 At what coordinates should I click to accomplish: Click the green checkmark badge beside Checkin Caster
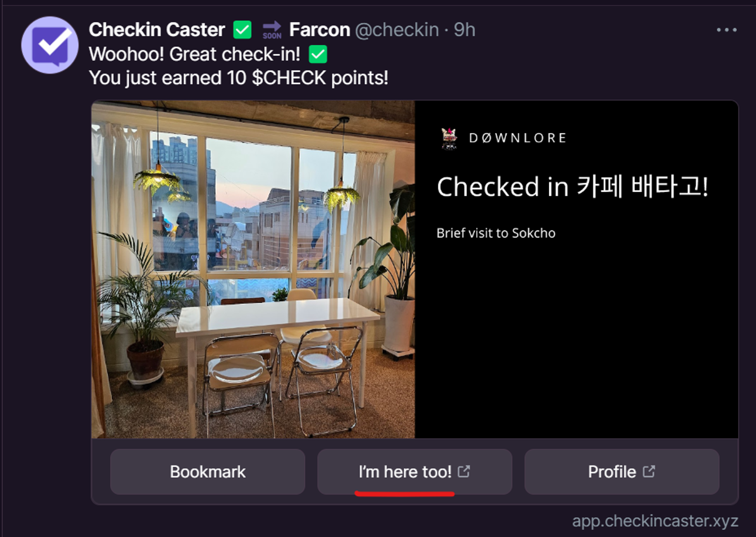pyautogui.click(x=242, y=30)
